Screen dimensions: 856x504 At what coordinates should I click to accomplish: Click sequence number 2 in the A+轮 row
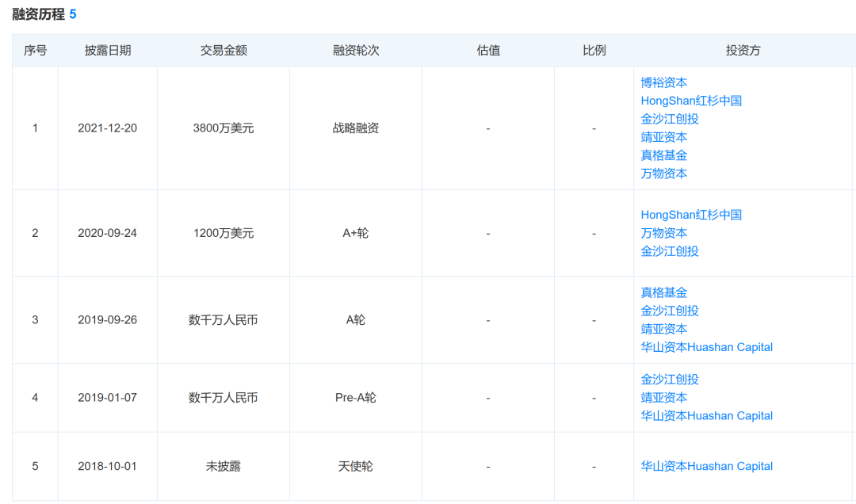pos(35,233)
